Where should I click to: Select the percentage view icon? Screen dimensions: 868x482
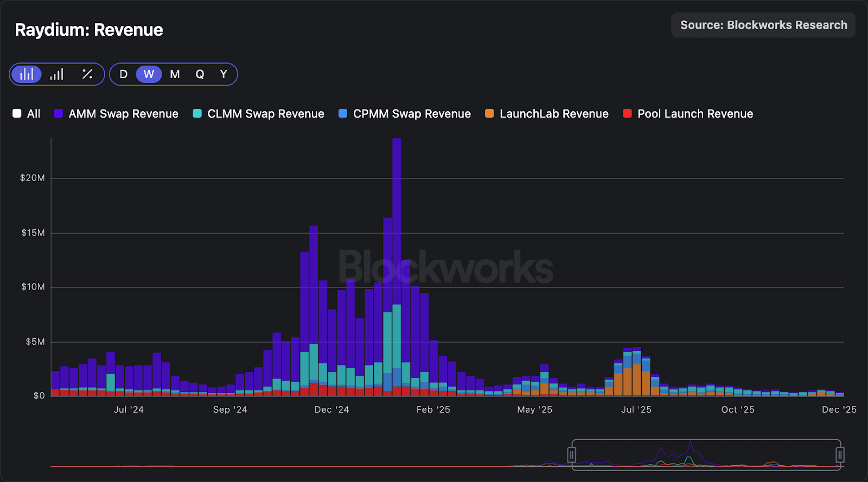pyautogui.click(x=87, y=74)
